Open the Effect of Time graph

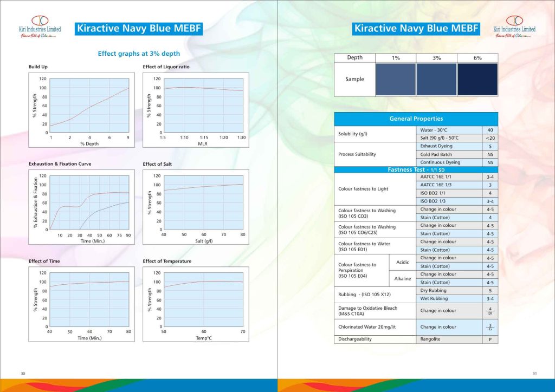coord(81,304)
